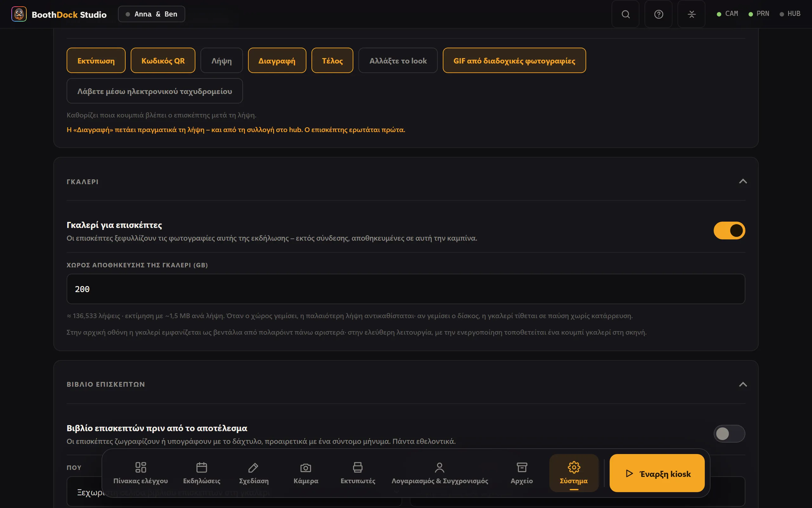Turn off Γκαλερί για επισκέπτες switch

729,231
